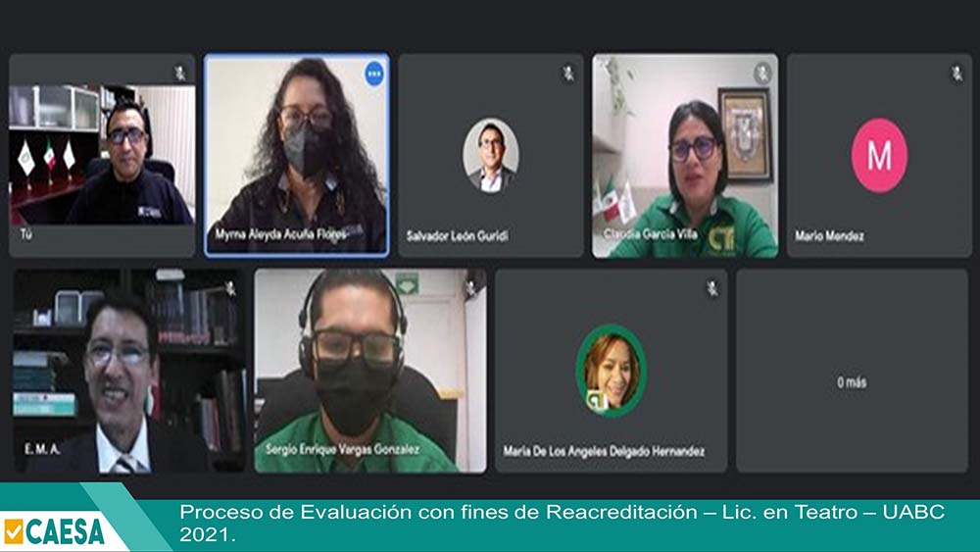Viewport: 980px width, 552px height.
Task: Select Salvador León Guridi profile picture
Action: pyautogui.click(x=491, y=156)
